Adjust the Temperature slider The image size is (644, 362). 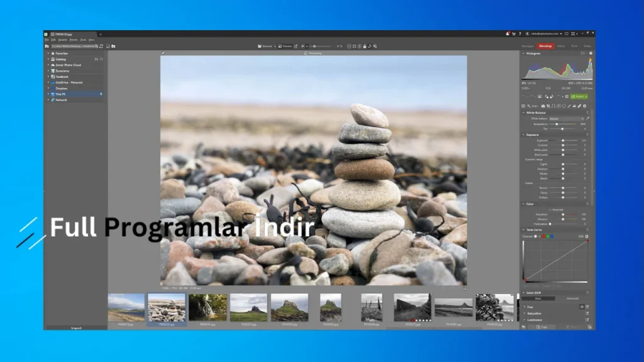563,124
